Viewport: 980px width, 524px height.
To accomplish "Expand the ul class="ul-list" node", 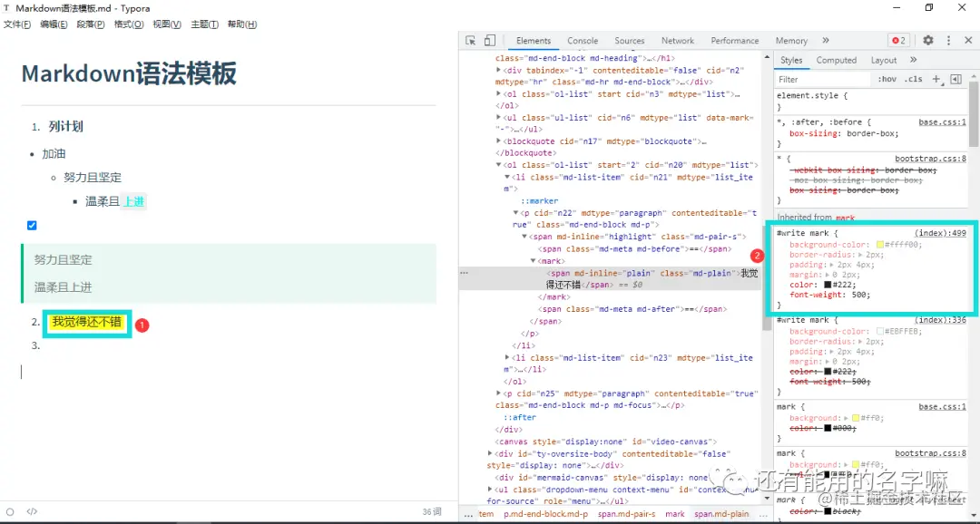I will click(498, 118).
